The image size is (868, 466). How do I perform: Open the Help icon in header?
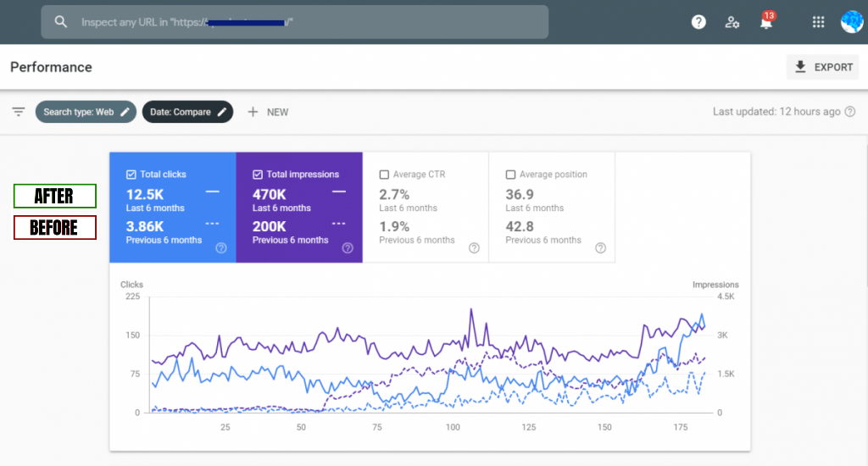pos(698,22)
